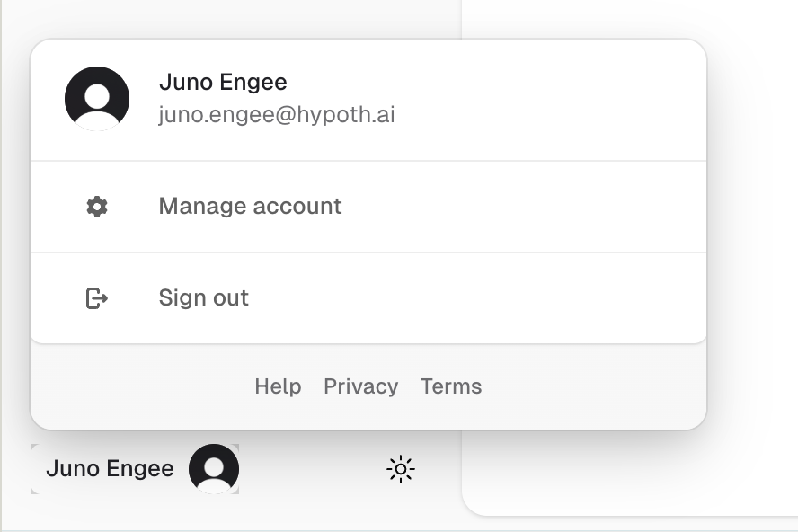
Task: Click the small avatar beside the bottom Juno Engee
Action: [x=214, y=469]
